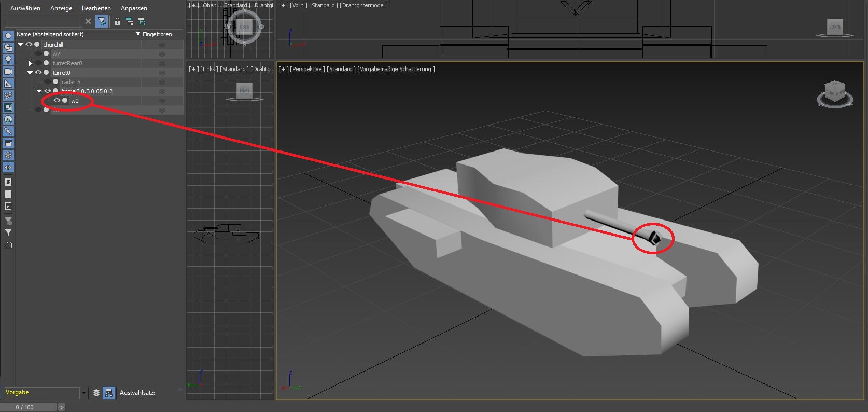Hide the w0 object via eye icon
The height and width of the screenshot is (412, 868).
[x=57, y=101]
